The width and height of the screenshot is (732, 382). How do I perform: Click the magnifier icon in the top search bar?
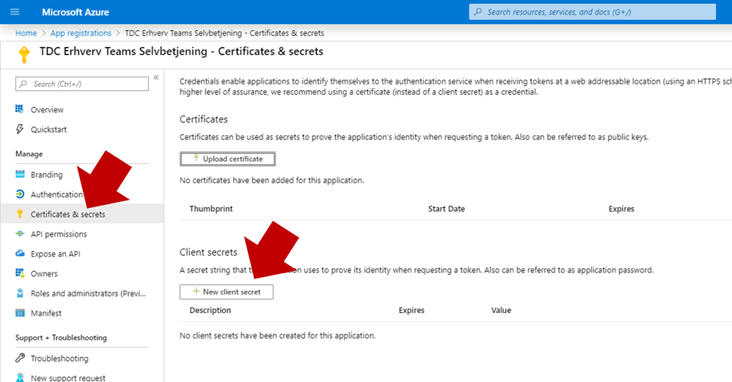click(x=478, y=12)
